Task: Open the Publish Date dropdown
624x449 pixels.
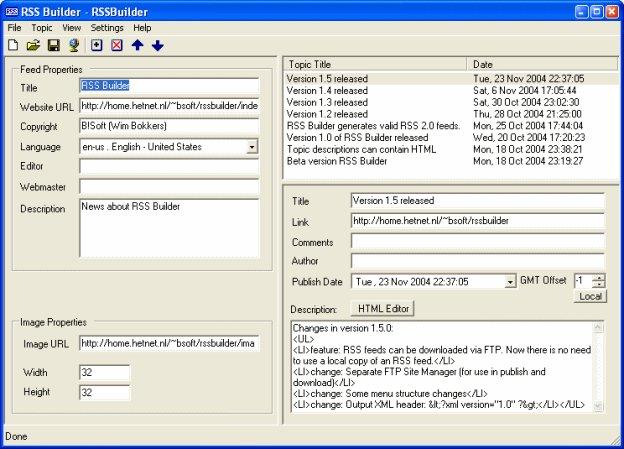Action: pos(510,282)
